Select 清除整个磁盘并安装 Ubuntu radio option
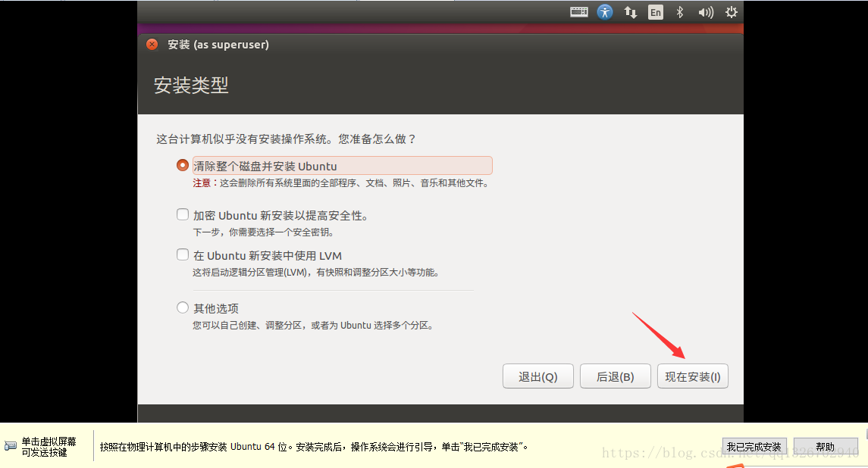The height and width of the screenshot is (468, 868). point(183,165)
